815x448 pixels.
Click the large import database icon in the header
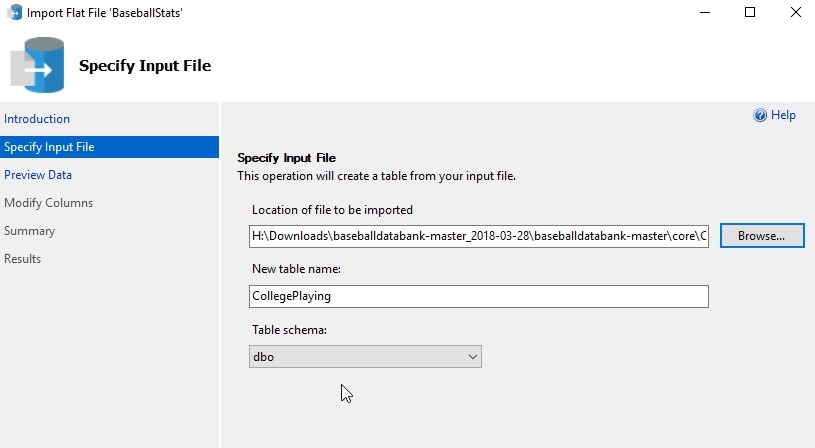tap(37, 66)
